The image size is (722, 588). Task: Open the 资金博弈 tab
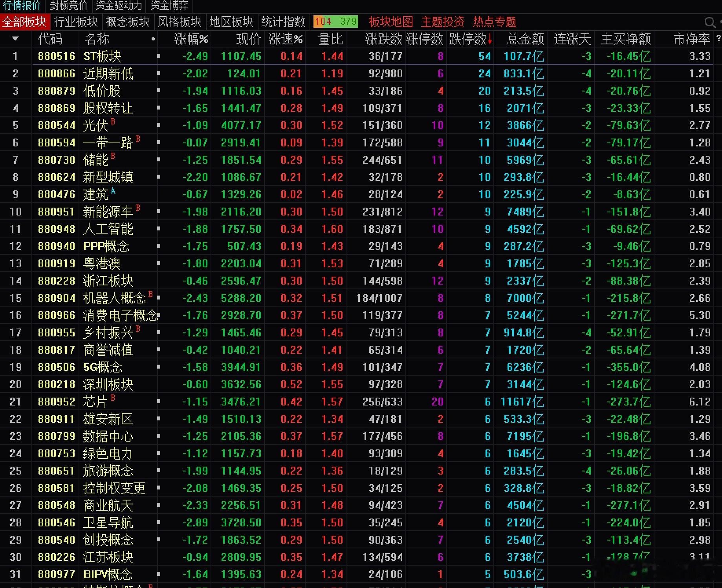(x=169, y=5)
